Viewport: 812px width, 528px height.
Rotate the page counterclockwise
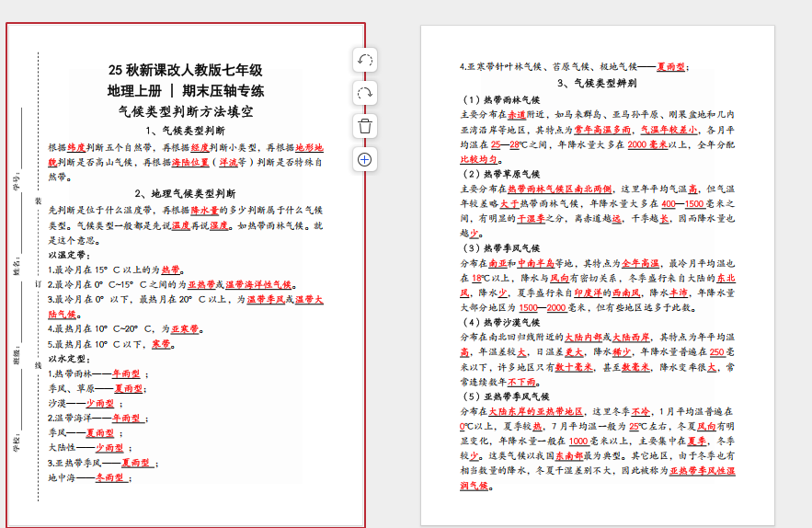[x=365, y=60]
